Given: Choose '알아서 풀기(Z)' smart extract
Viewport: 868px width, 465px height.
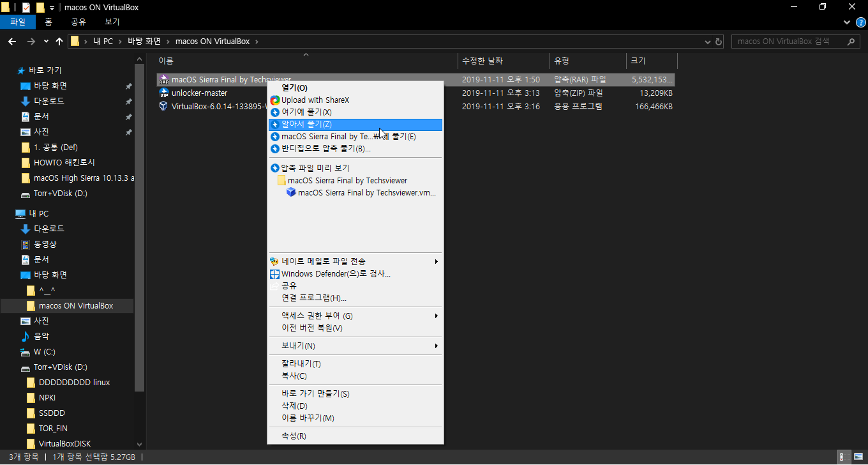Looking at the screenshot, I should [355, 124].
